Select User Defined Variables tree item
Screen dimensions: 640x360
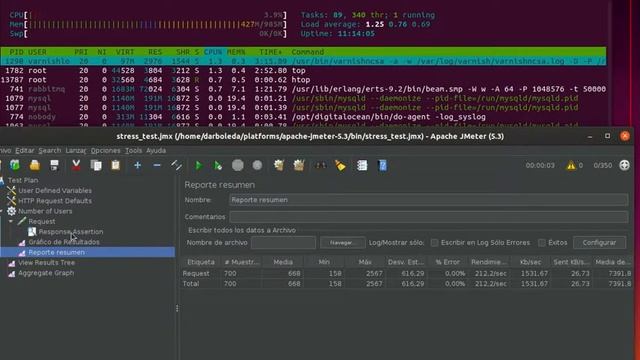(55, 191)
